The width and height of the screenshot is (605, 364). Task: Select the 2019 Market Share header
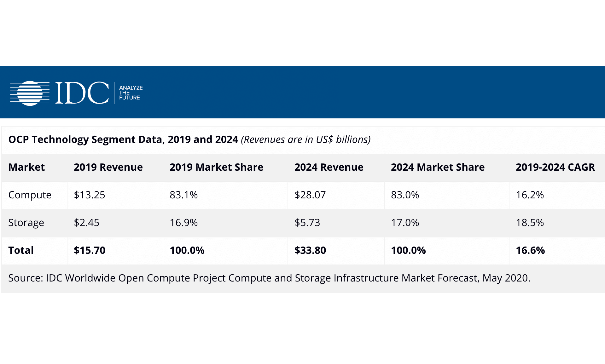(216, 167)
